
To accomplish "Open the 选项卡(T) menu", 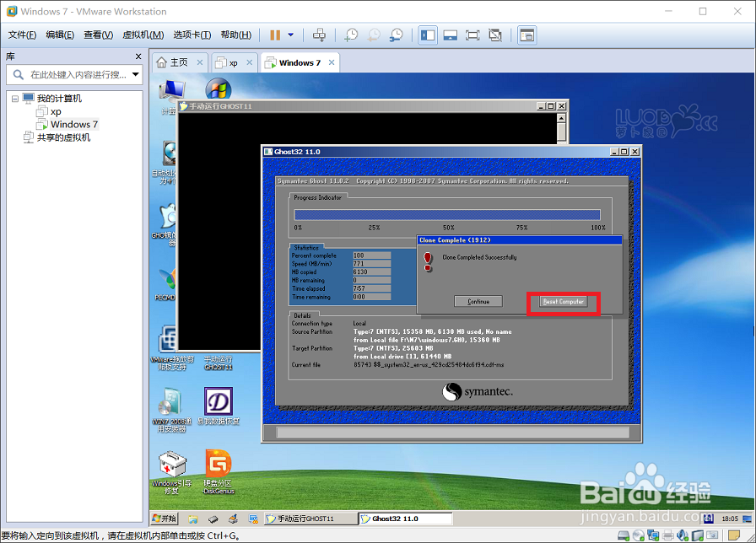I will coord(192,35).
